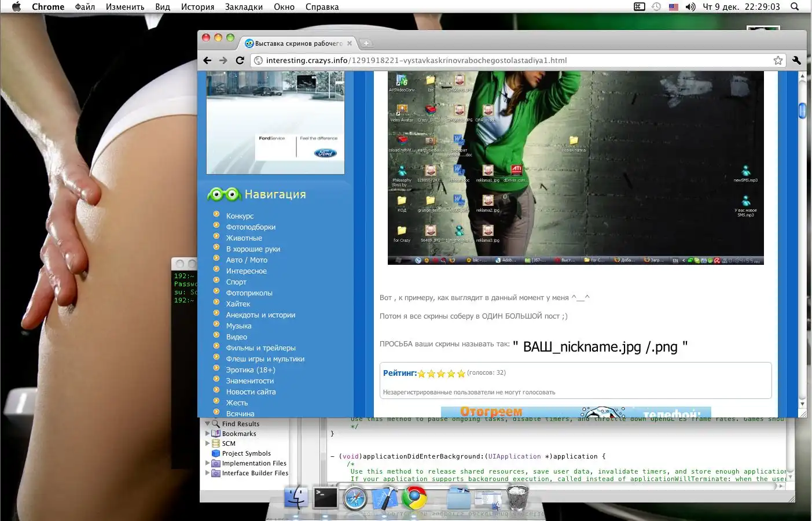
Task: Open Terminal from the Dock
Action: pos(325,498)
